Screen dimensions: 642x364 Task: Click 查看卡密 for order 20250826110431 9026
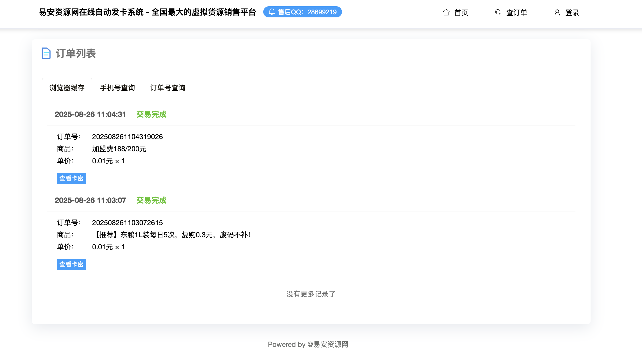tap(71, 178)
